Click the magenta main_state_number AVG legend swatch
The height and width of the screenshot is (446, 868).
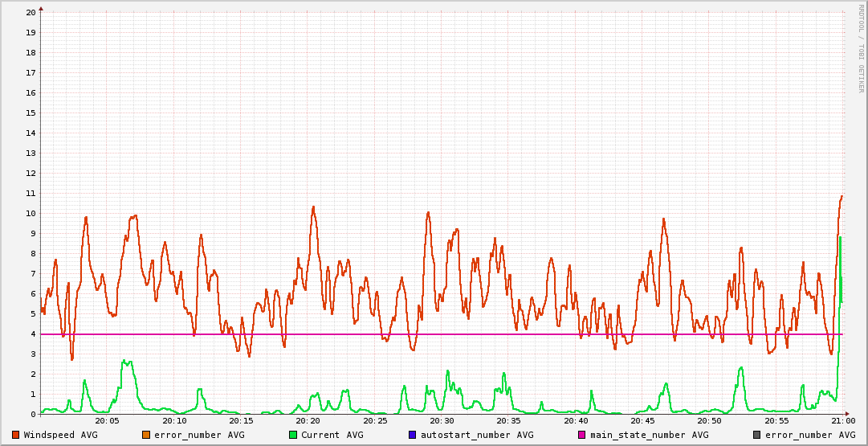pyautogui.click(x=582, y=435)
